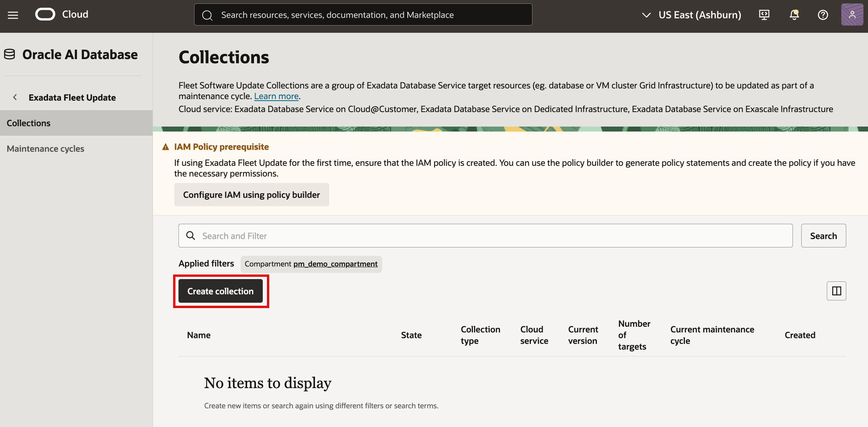Image resolution: width=868 pixels, height=427 pixels.
Task: Click the Cloud service column header
Action: [534, 335]
